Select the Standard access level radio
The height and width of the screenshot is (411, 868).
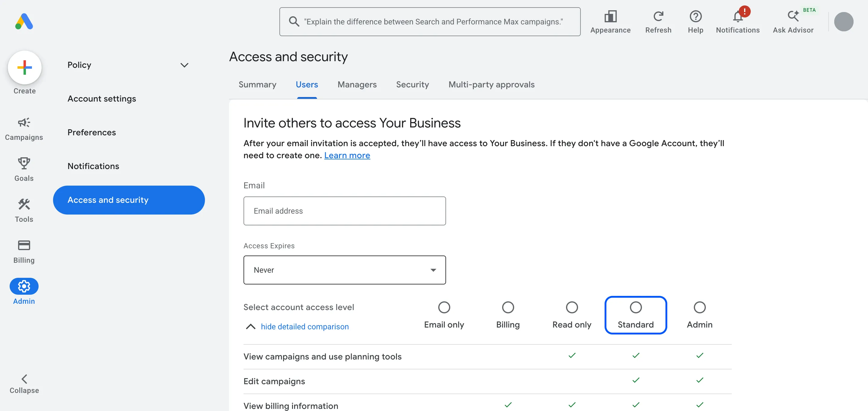point(636,307)
